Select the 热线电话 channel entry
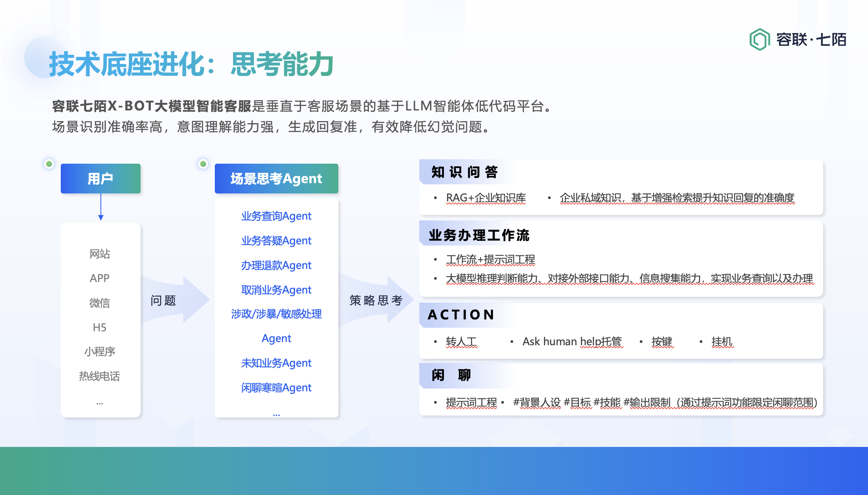This screenshot has height=495, width=868. (100, 376)
